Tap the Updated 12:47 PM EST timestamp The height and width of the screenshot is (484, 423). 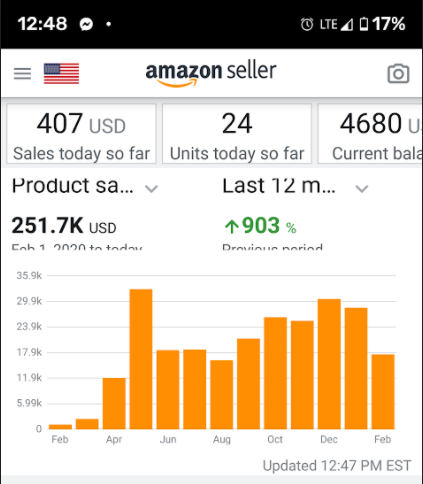[337, 466]
